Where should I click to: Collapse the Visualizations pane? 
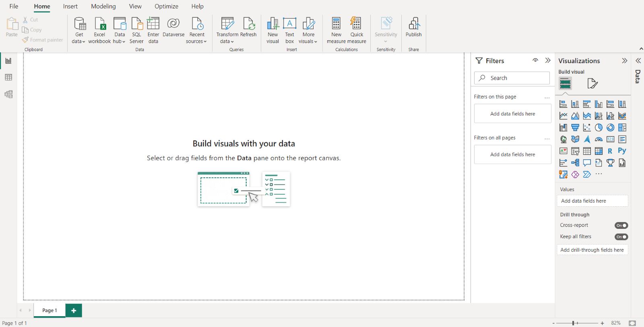(x=625, y=61)
